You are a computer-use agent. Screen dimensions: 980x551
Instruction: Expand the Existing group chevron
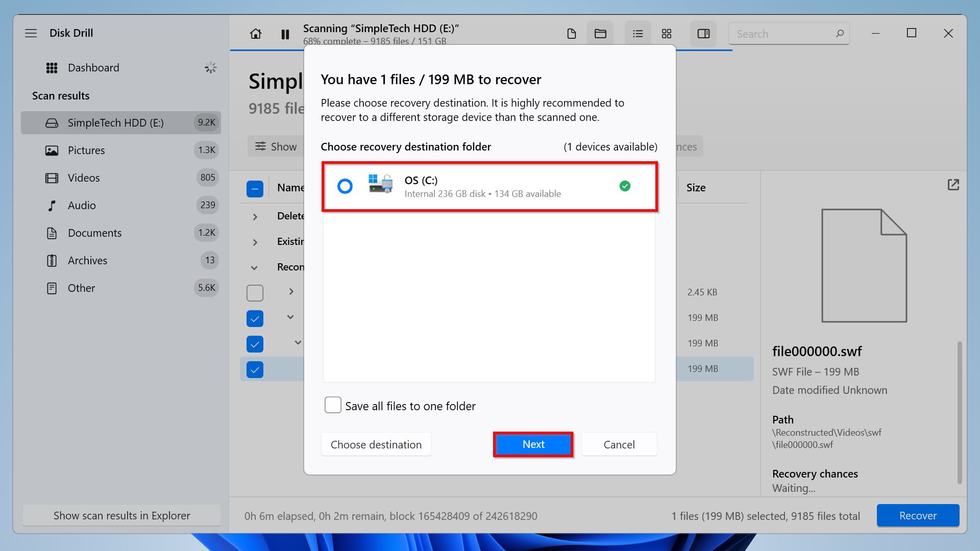[x=255, y=242]
